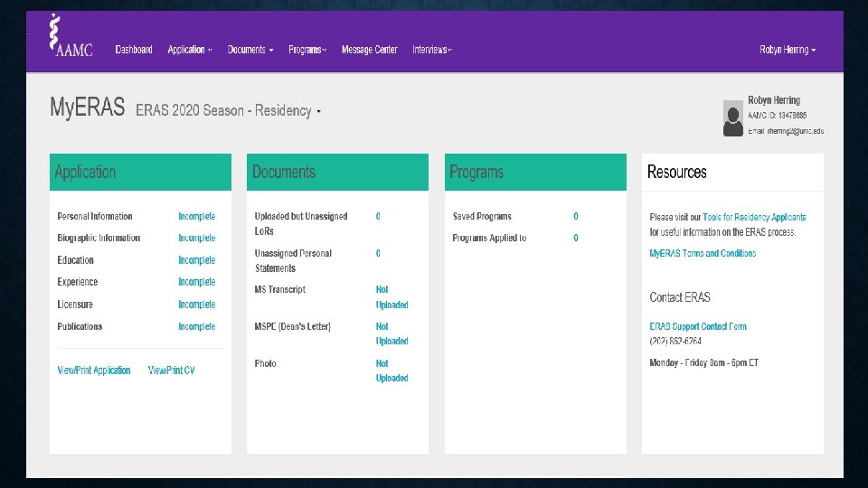Click the MSPE (Dean's Letter) label
This screenshot has height=488, width=868.
click(292, 326)
